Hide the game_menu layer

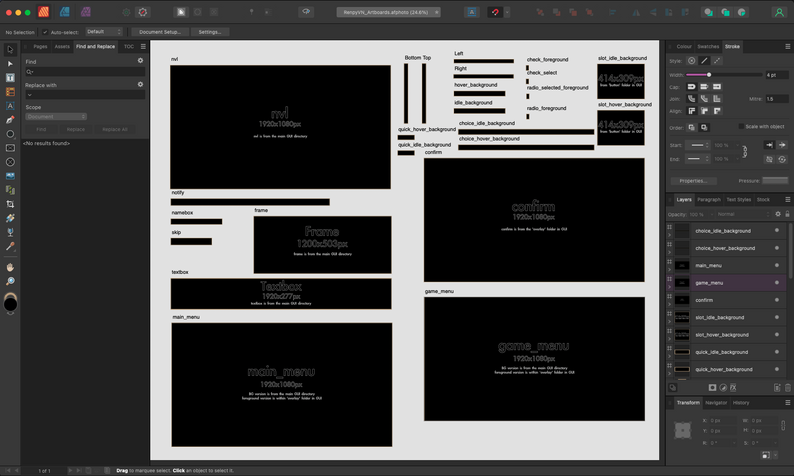coord(777,283)
